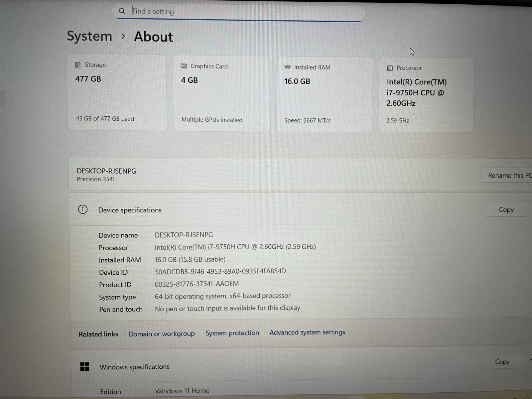Screen dimensions: 532x399
Task: Click the System type label
Action: [117, 297]
